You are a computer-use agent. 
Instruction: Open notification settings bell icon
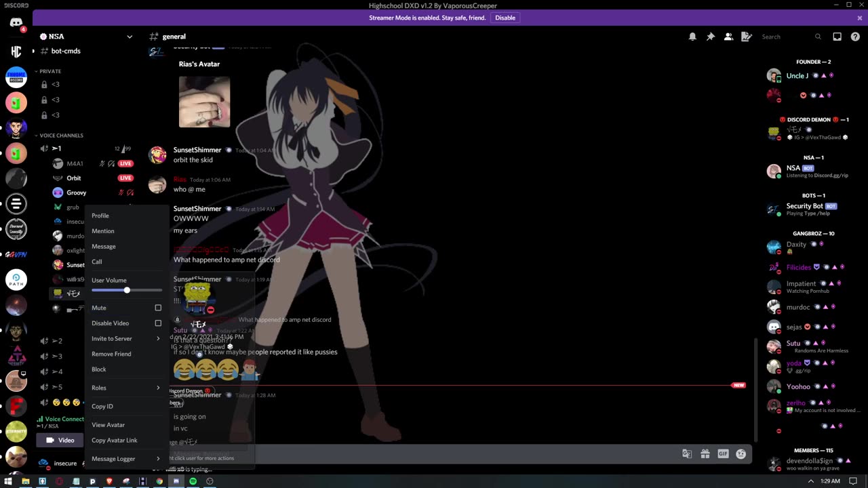[x=692, y=37]
